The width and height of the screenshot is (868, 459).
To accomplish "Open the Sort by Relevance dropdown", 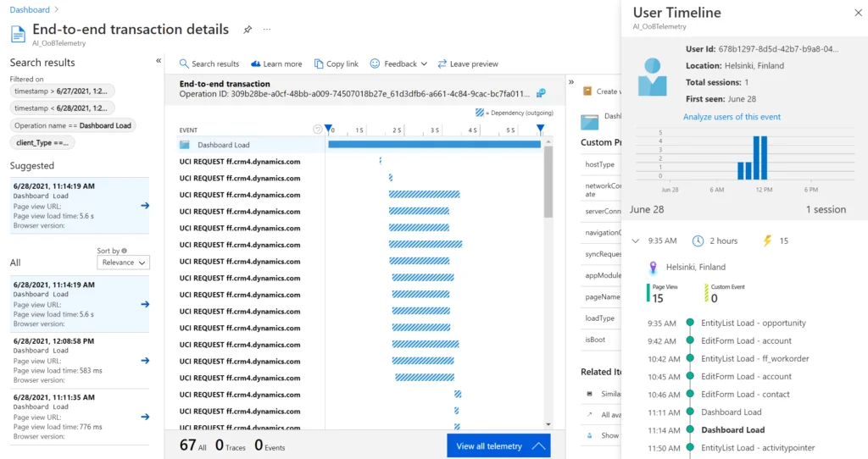I will [124, 263].
